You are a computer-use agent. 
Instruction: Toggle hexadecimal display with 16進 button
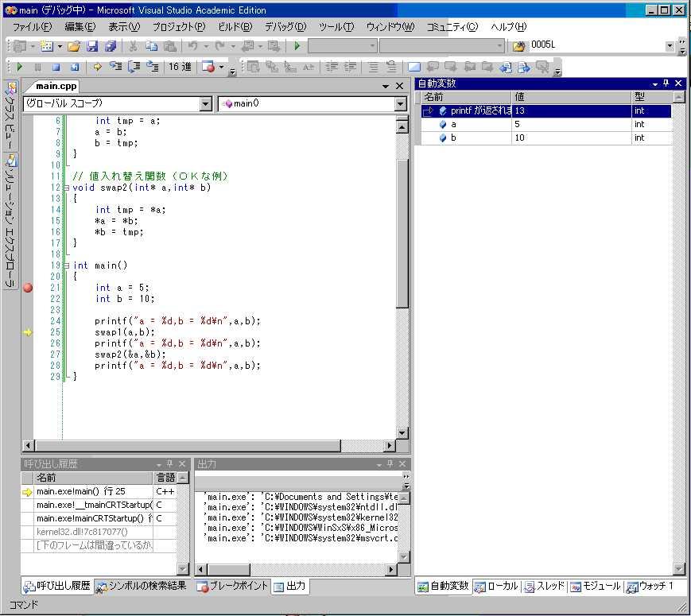coord(180,67)
